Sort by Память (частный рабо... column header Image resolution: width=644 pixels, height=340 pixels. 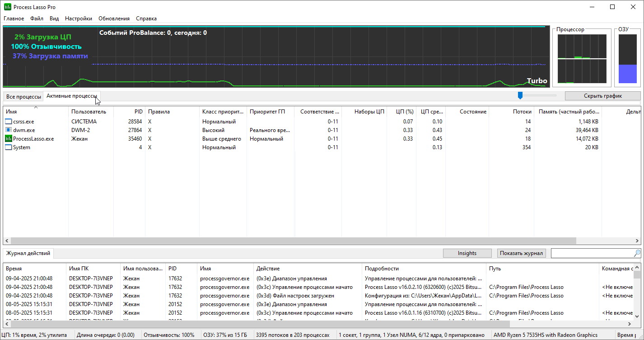[568, 112]
